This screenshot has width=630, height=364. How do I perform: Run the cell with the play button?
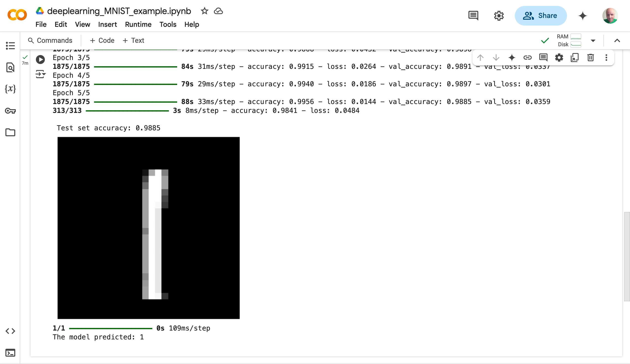[40, 60]
